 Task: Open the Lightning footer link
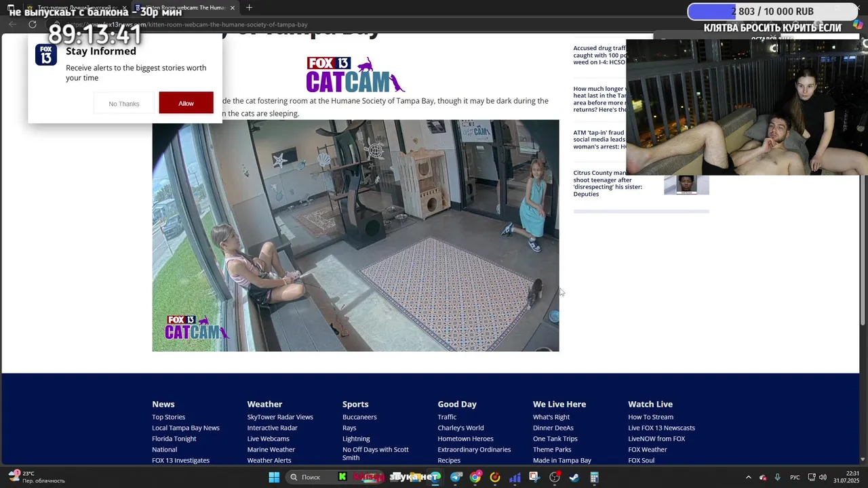(356, 439)
